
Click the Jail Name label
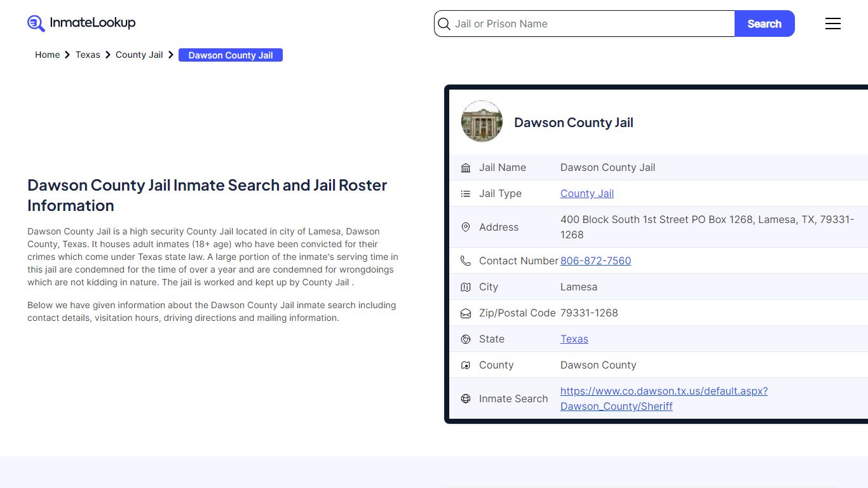click(x=503, y=167)
